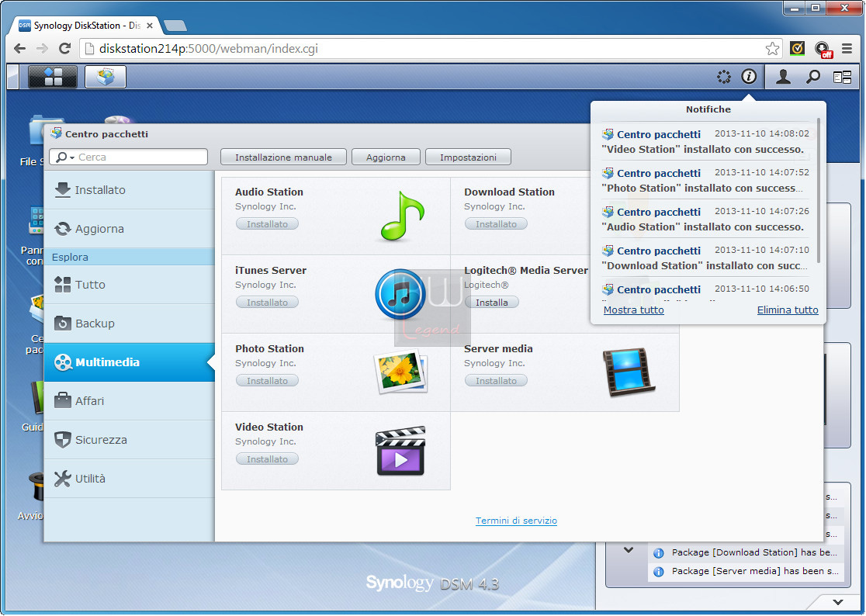This screenshot has height=616, width=866.
Task: Select the Tutto category
Action: click(130, 284)
